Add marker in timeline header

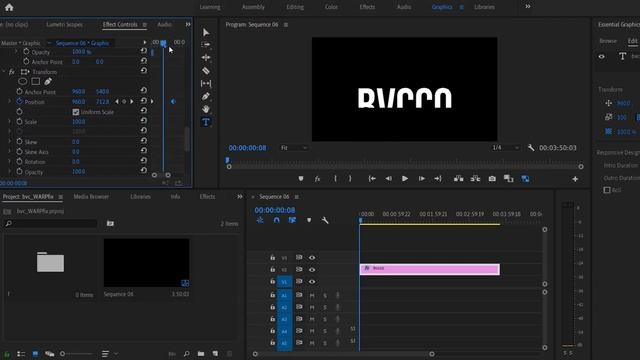[309, 220]
